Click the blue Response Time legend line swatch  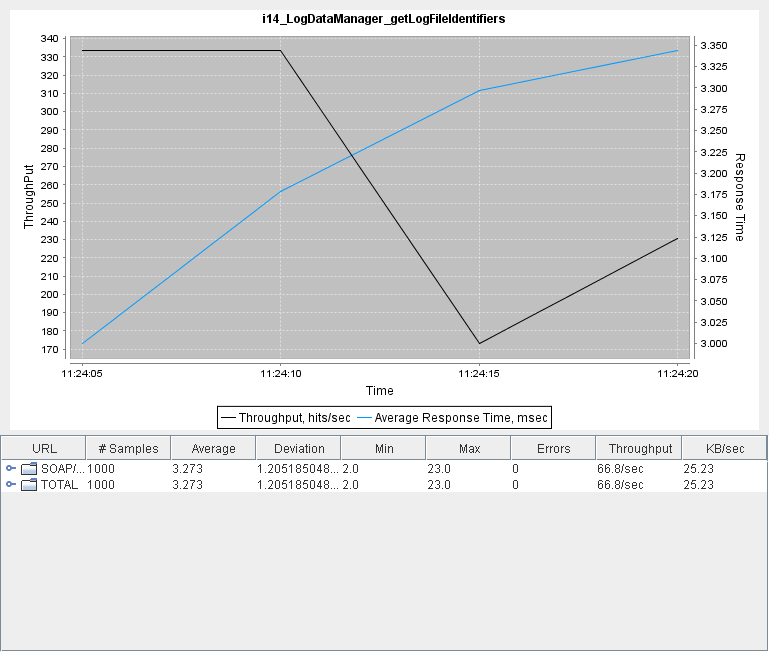point(364,418)
